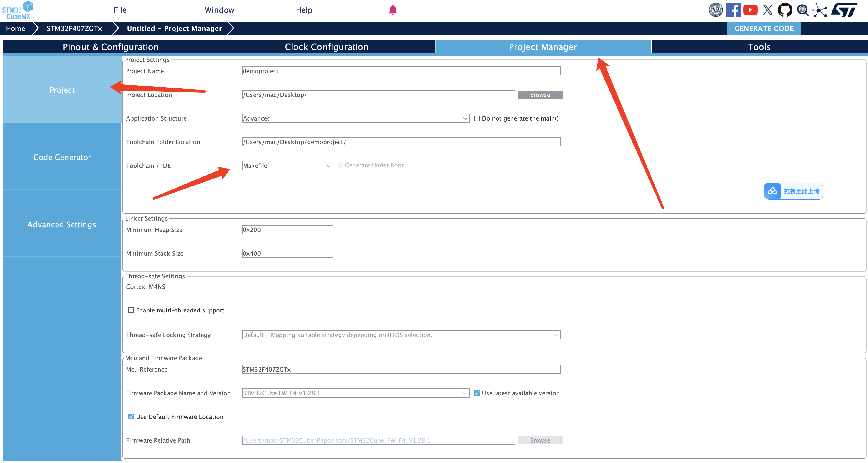Check 'Enable multi-threaded support'
Image resolution: width=868 pixels, height=463 pixels.
tap(131, 310)
